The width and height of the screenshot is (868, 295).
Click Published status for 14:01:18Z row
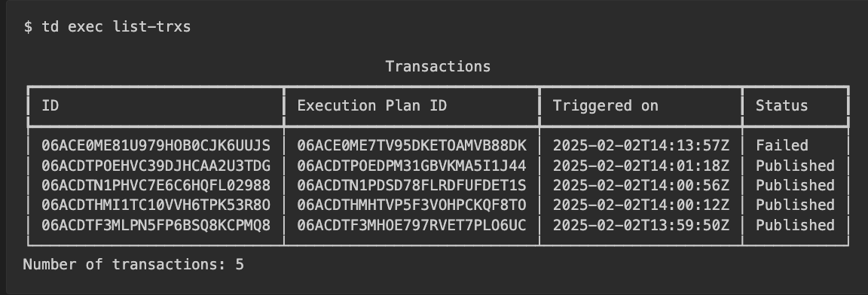tap(795, 165)
